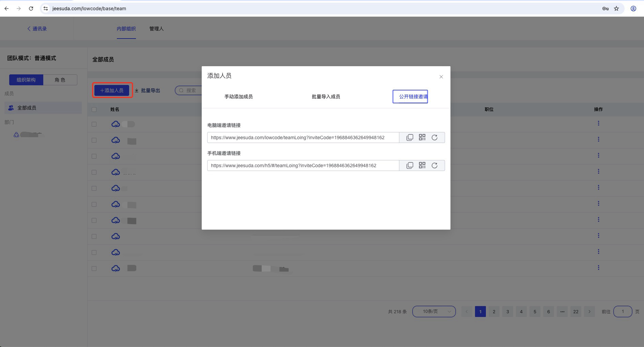
Task: Copy the mobile invite link
Action: tap(410, 165)
